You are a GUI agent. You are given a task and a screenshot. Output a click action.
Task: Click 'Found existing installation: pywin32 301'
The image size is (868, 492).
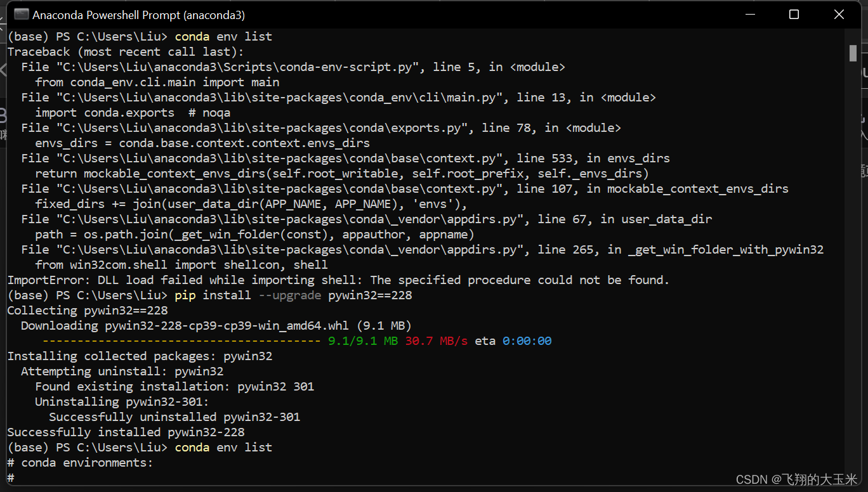pos(174,386)
